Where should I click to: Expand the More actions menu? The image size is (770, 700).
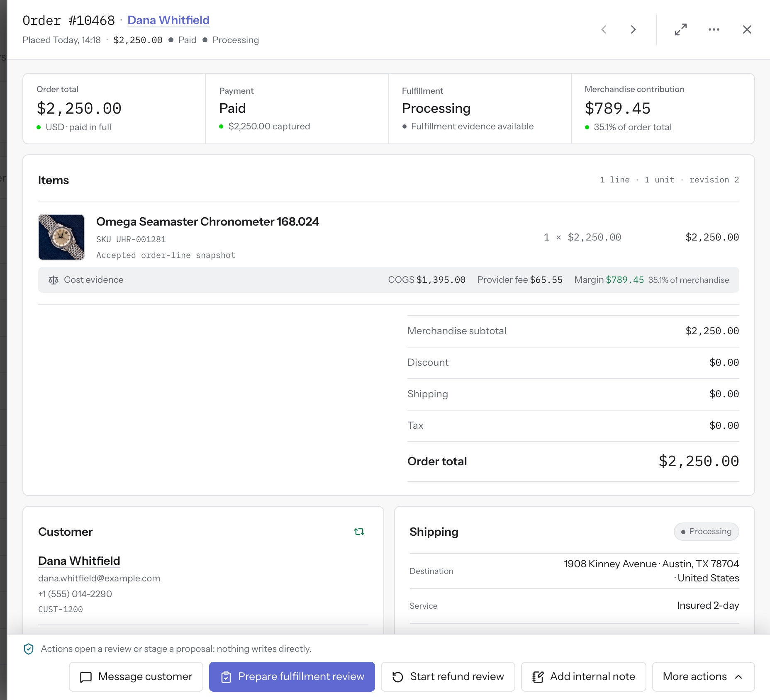704,677
